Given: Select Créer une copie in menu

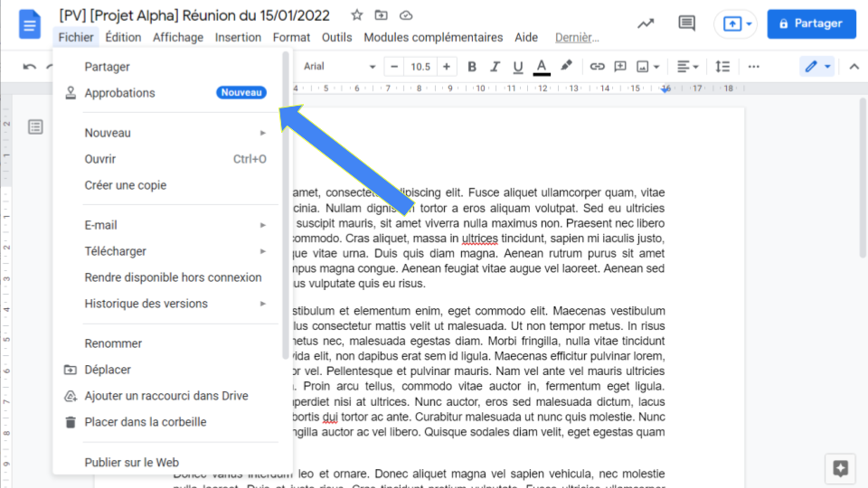Looking at the screenshot, I should [x=126, y=185].
